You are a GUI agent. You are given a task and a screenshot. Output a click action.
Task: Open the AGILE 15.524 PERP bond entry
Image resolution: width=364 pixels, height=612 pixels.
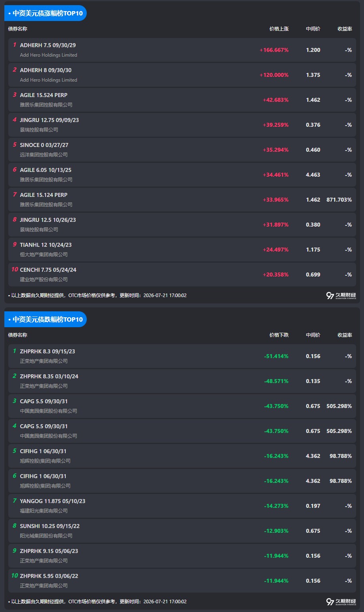point(182,100)
